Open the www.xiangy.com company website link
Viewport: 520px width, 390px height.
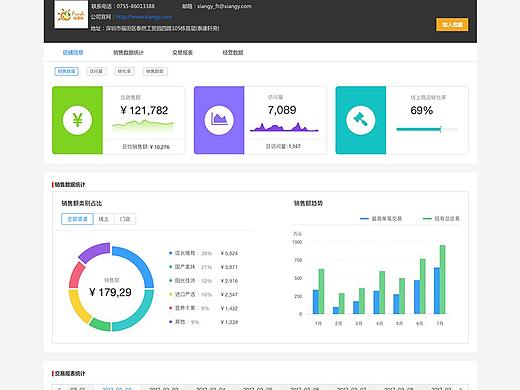pos(144,17)
